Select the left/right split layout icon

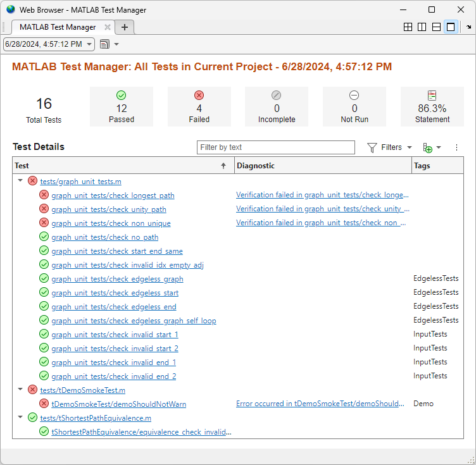(422, 27)
